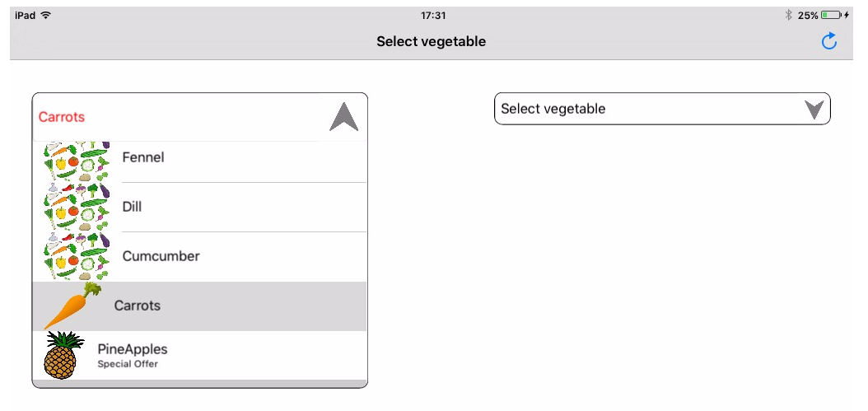Click the red Carrots selected header
Viewport: 868px width, 411px height.
pyautogui.click(x=62, y=117)
